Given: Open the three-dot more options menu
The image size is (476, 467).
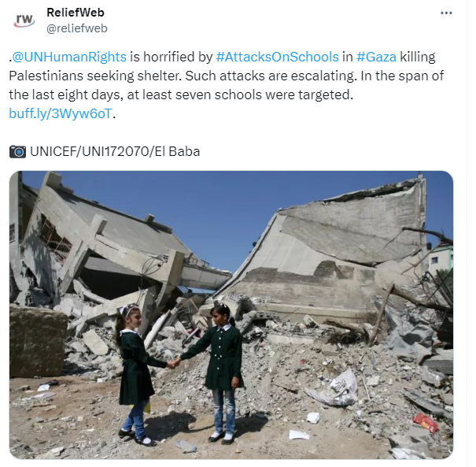Looking at the screenshot, I should [x=446, y=13].
